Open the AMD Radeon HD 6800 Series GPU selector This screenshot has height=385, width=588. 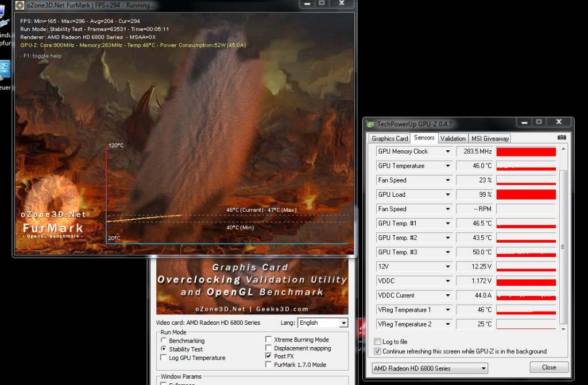(430, 368)
